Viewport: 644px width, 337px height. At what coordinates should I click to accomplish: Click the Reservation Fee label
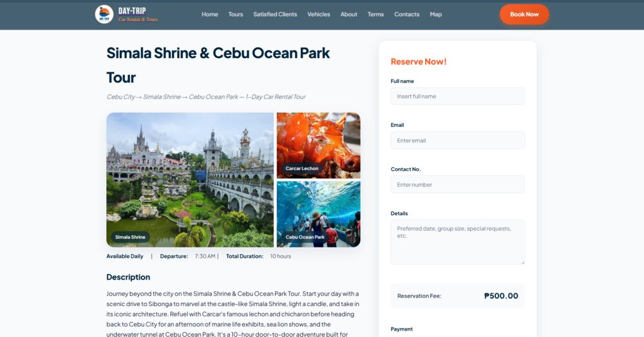pos(419,296)
